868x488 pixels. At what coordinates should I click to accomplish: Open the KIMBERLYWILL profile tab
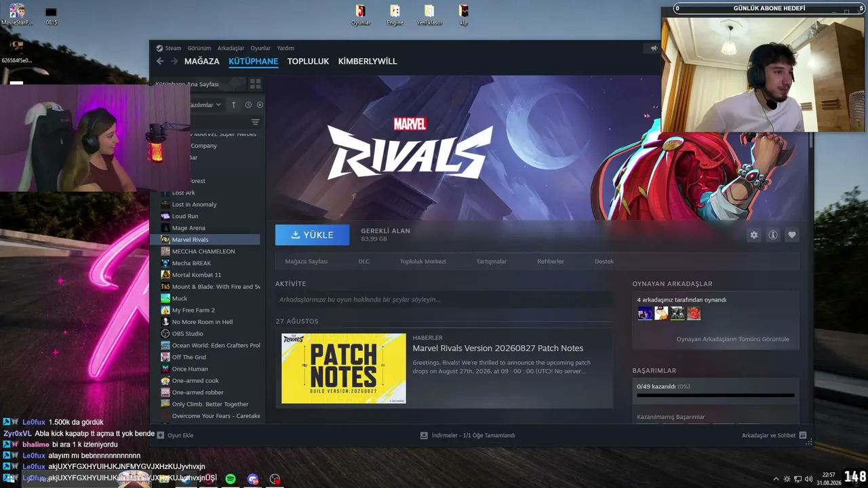pos(368,61)
